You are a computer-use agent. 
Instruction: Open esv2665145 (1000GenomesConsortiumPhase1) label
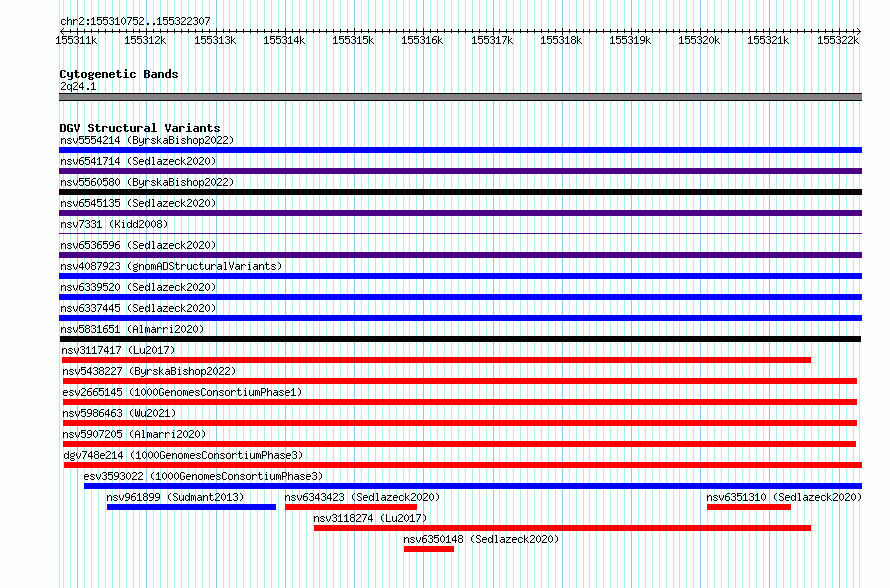point(182,392)
